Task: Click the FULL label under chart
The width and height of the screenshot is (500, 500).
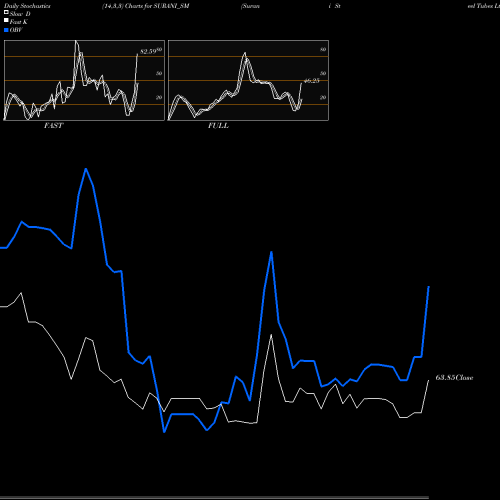Action: click(x=218, y=126)
